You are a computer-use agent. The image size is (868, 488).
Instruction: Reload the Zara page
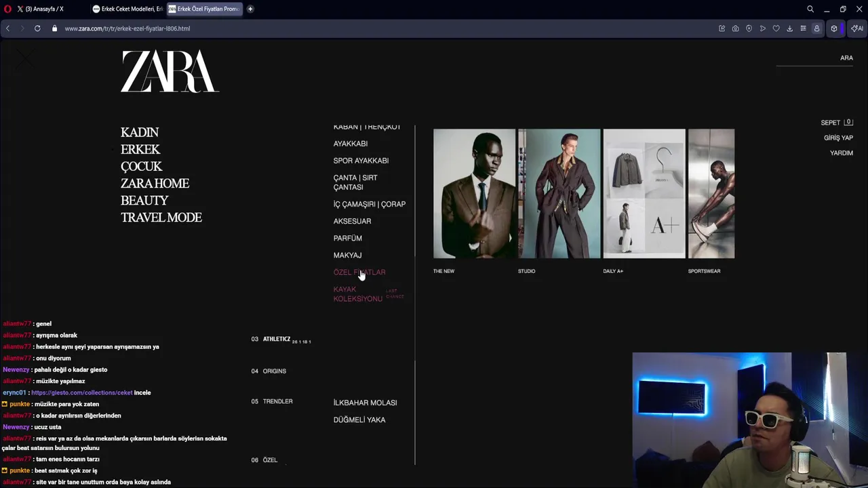[x=37, y=28]
